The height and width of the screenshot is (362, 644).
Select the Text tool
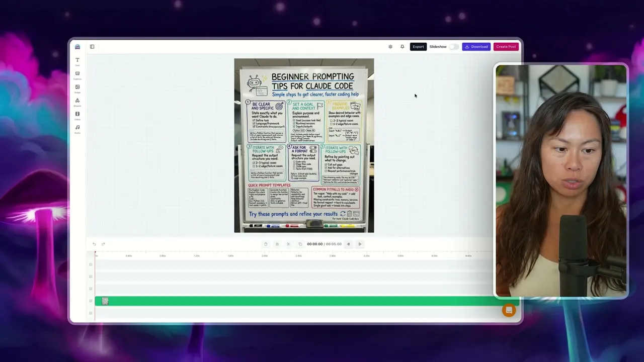coord(77,61)
